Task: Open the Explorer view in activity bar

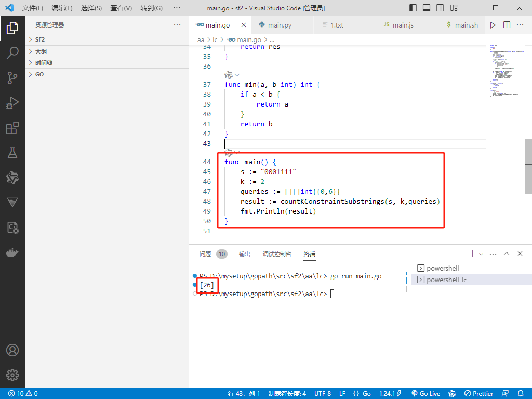Action: click(x=12, y=28)
